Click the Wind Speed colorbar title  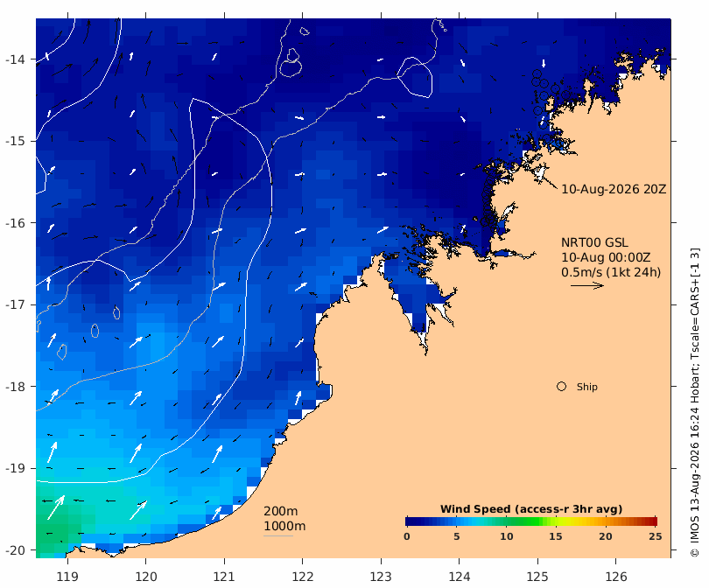531,509
